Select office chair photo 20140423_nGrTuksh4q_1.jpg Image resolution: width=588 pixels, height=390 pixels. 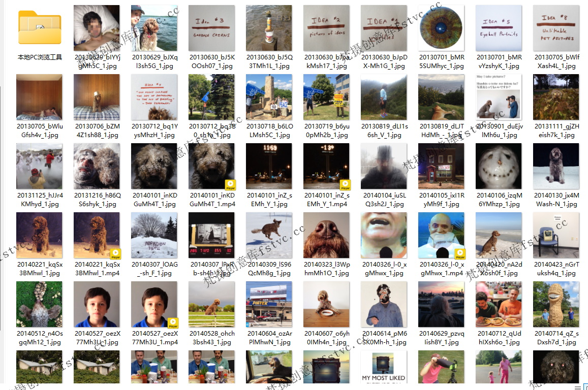[556, 235]
